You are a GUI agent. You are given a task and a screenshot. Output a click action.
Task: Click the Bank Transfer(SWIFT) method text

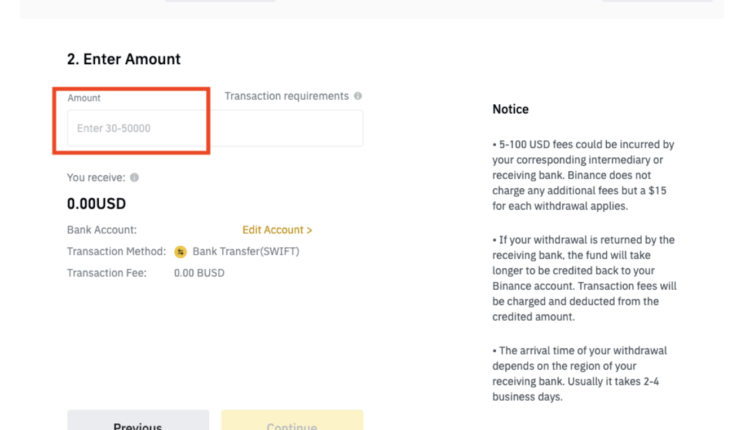[245, 252]
